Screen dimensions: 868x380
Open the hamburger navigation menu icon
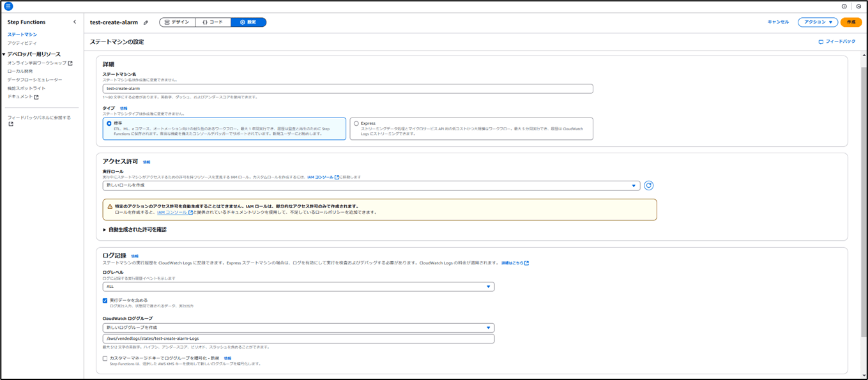pos(8,6)
